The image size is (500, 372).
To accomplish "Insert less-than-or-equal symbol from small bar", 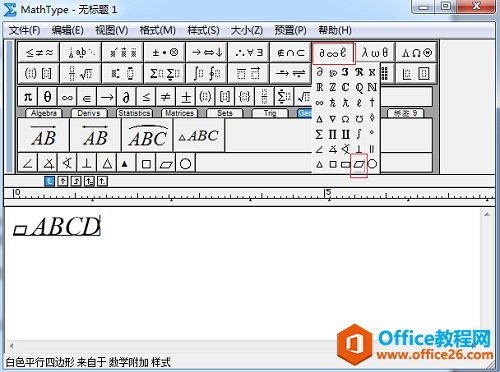I will pos(146,97).
